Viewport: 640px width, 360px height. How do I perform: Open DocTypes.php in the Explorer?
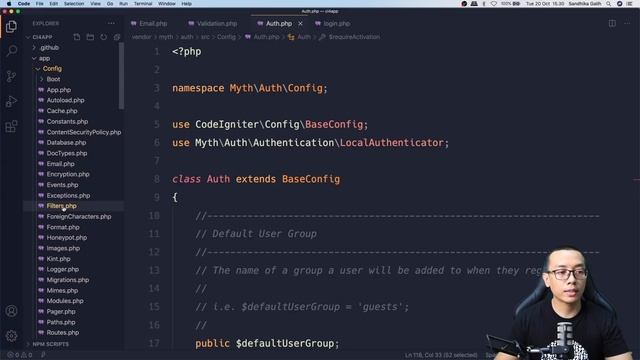pyautogui.click(x=67, y=153)
